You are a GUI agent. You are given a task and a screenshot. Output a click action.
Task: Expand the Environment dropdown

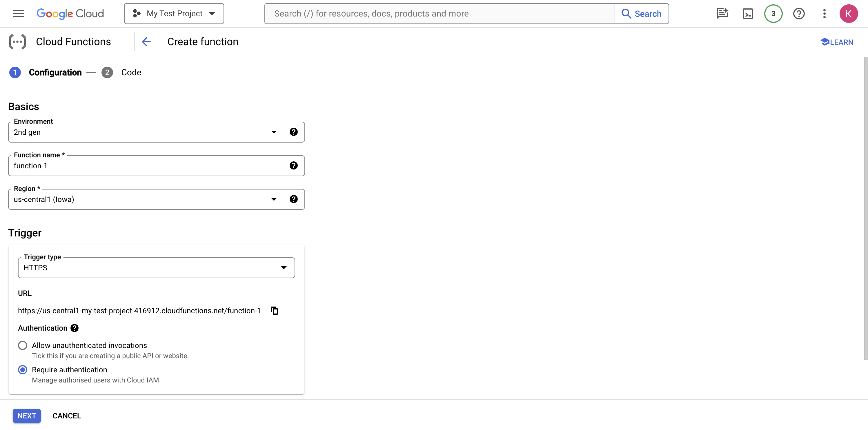273,132
